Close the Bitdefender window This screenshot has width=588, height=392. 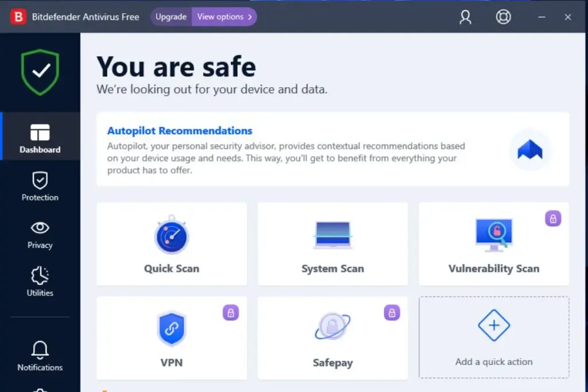pyautogui.click(x=568, y=17)
